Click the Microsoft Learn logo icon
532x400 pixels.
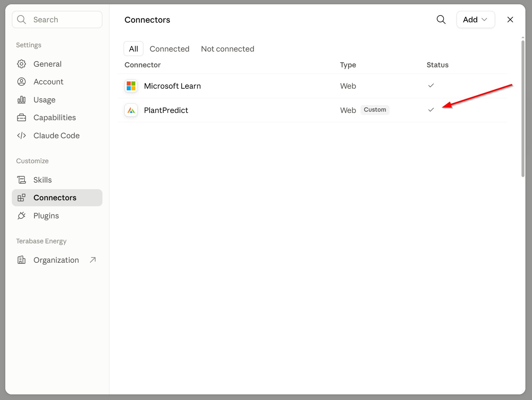[131, 86]
